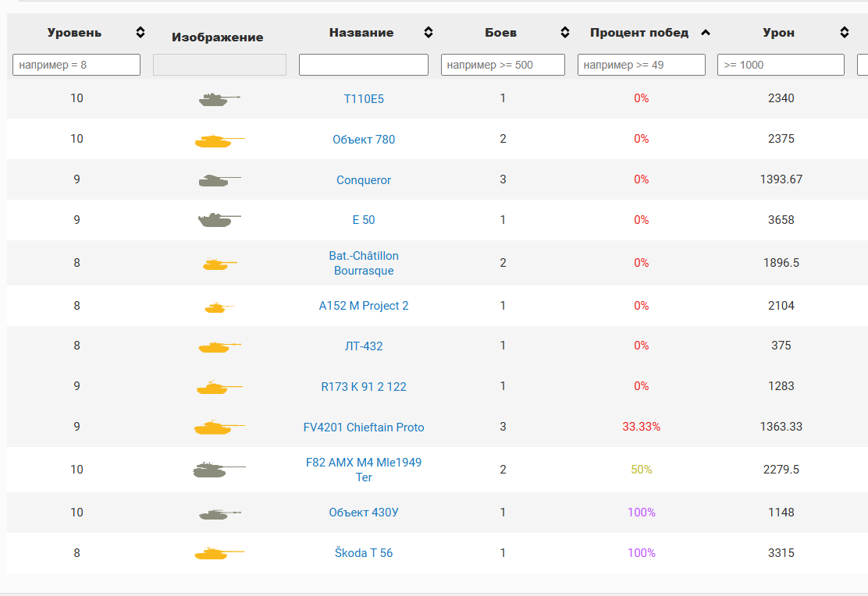The height and width of the screenshot is (596, 868).
Task: Click the T110E5 tank silhouette icon
Action: pyautogui.click(x=219, y=99)
